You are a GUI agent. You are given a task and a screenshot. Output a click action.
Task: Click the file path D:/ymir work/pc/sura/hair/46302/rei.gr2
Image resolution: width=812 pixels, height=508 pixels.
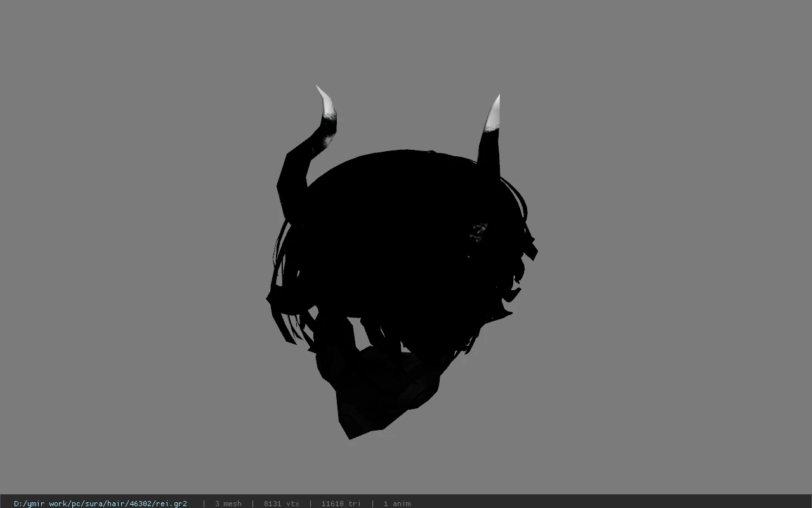[x=100, y=504]
